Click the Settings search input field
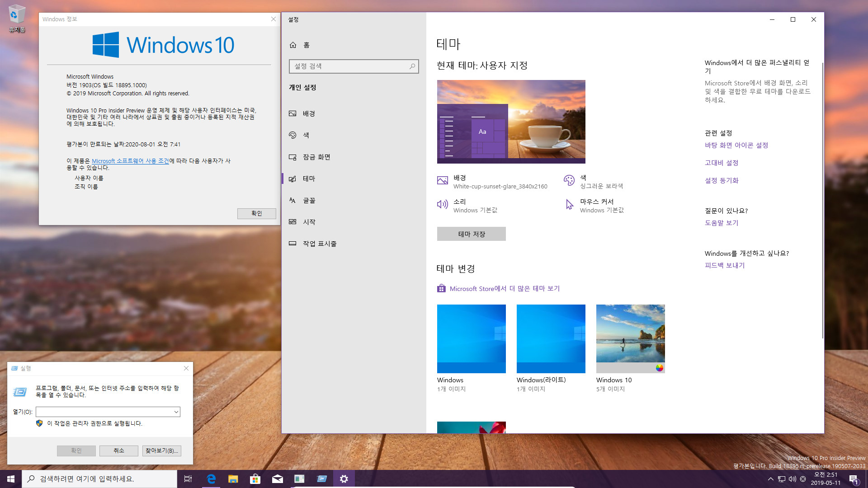Image resolution: width=868 pixels, height=488 pixels. [x=354, y=66]
